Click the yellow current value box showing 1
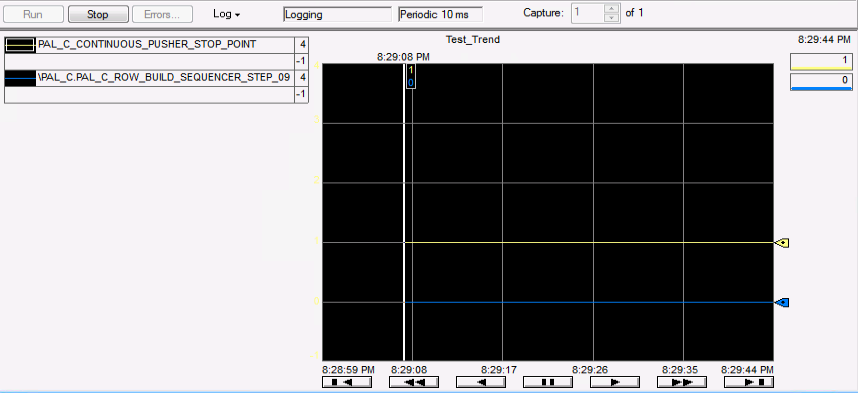The height and width of the screenshot is (393, 858). pyautogui.click(x=821, y=61)
